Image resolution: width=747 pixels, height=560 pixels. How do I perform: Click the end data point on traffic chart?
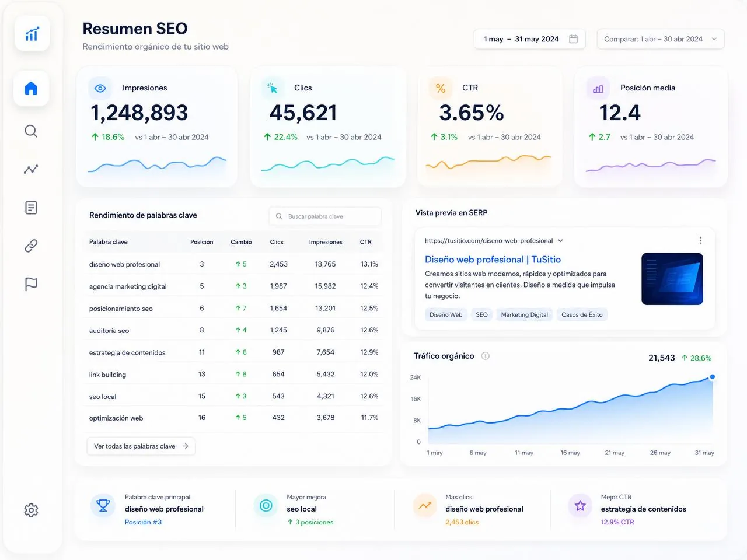(x=712, y=377)
